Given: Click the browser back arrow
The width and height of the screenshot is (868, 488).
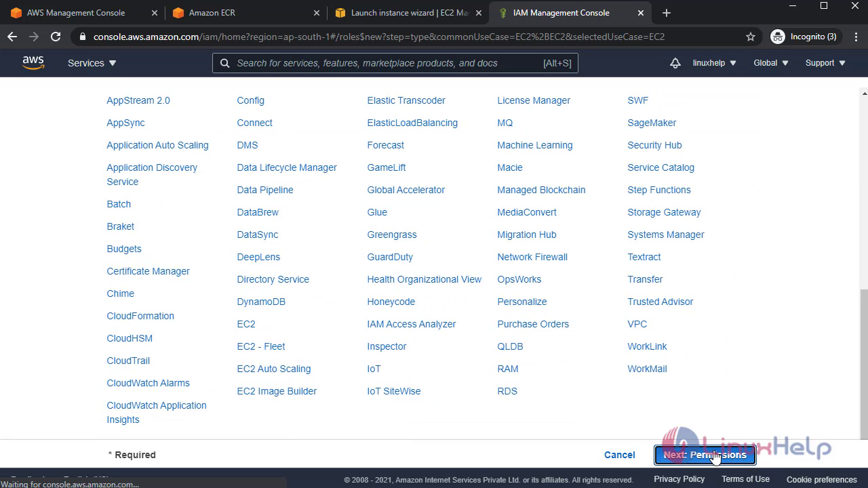Looking at the screenshot, I should point(12,37).
